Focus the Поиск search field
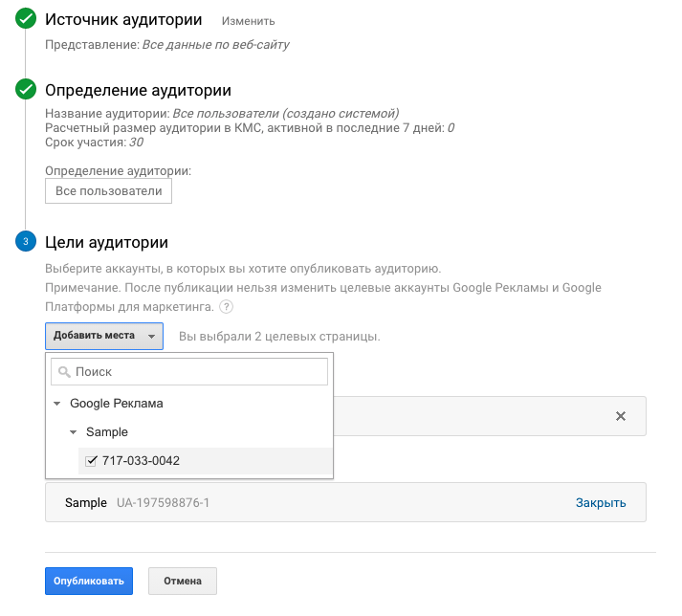 (x=196, y=371)
